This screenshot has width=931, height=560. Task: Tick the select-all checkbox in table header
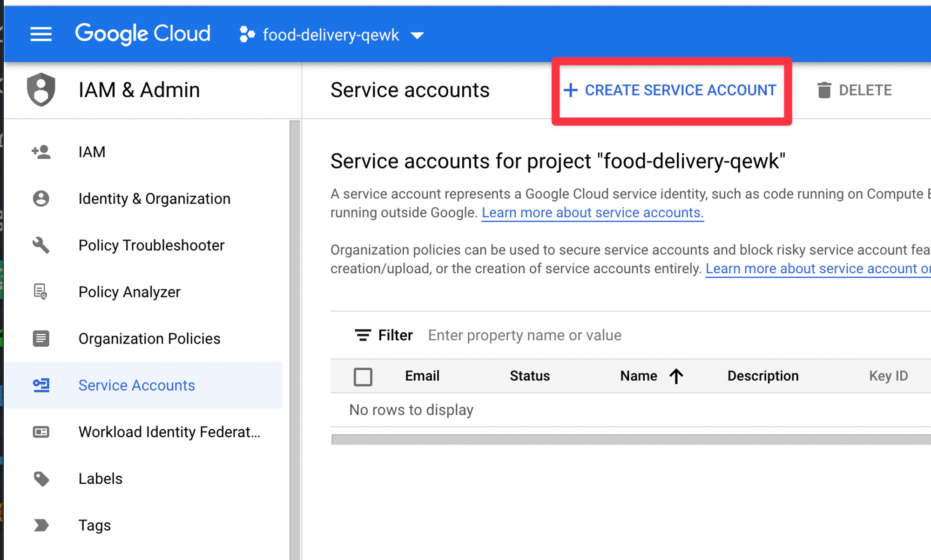pyautogui.click(x=363, y=376)
